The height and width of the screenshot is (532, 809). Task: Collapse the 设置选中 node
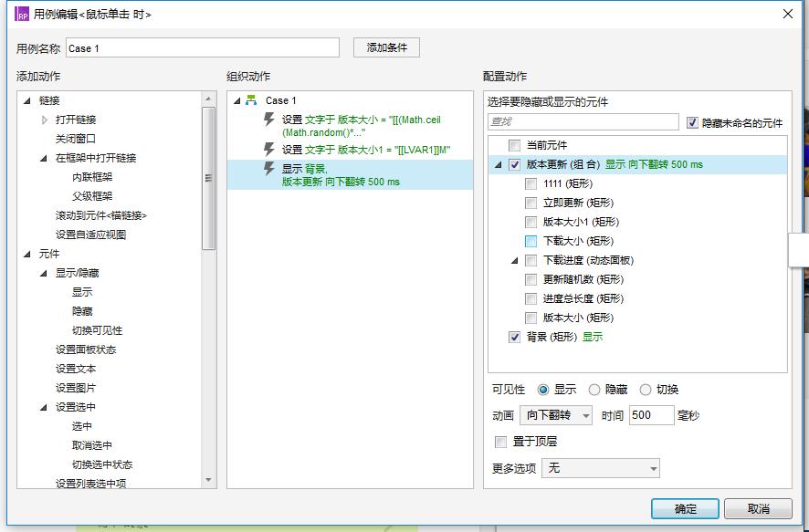coord(43,407)
